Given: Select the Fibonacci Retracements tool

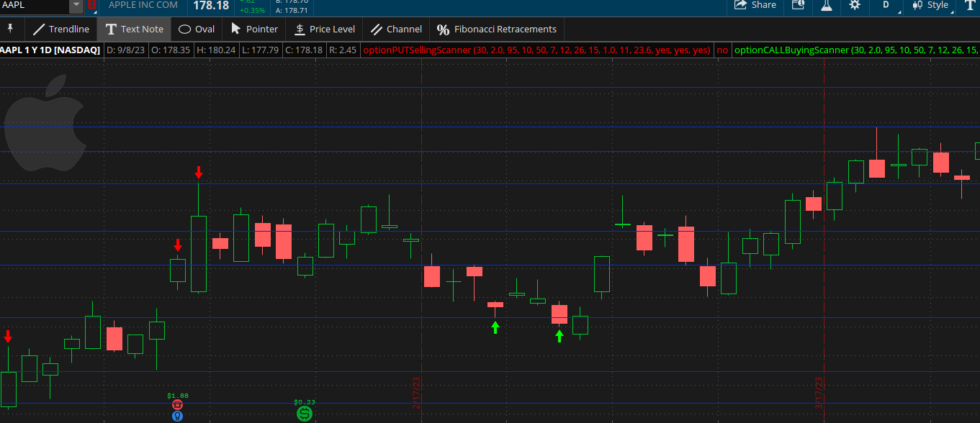Looking at the screenshot, I should tap(497, 29).
